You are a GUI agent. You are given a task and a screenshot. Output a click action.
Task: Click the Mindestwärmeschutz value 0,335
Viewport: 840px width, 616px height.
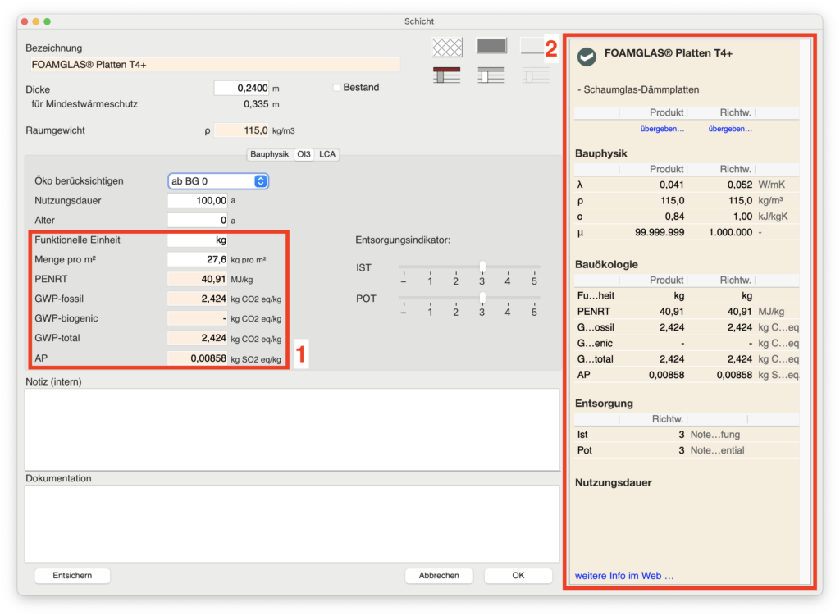click(256, 104)
